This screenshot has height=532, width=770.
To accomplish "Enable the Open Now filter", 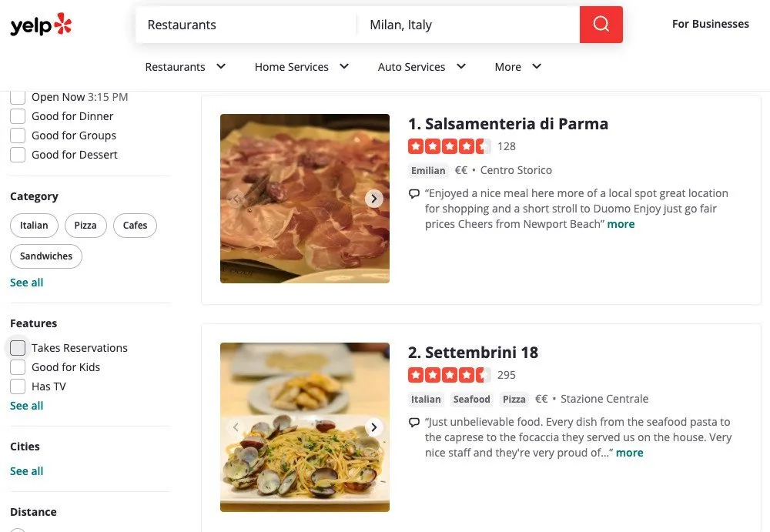I will point(18,96).
